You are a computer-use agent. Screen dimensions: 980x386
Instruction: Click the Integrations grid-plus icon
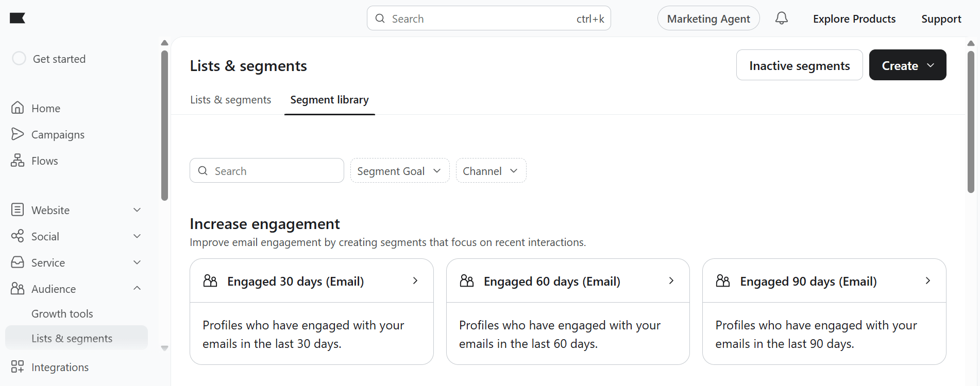point(18,366)
